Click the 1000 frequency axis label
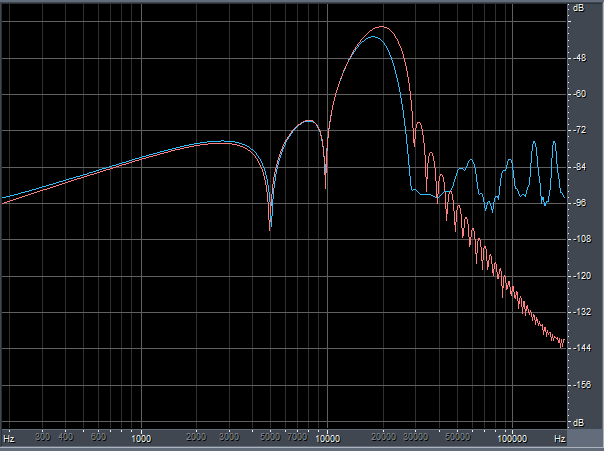Image resolution: width=604 pixels, height=451 pixels. (141, 439)
